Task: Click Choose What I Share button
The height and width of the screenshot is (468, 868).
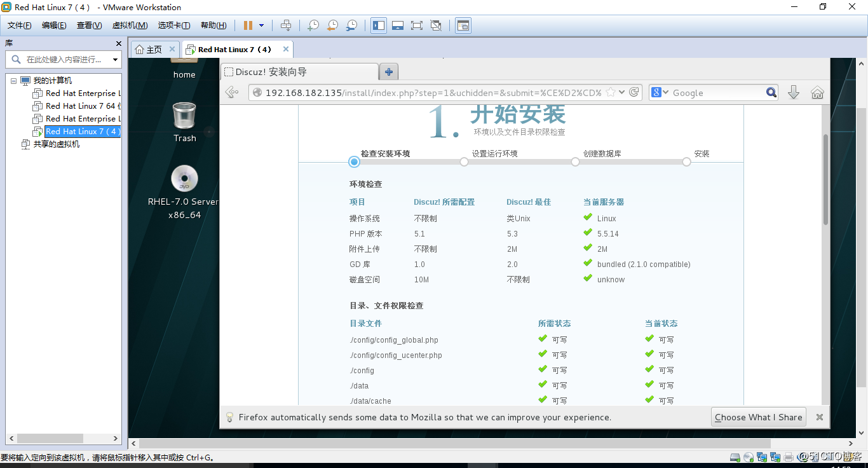Action: (x=759, y=417)
